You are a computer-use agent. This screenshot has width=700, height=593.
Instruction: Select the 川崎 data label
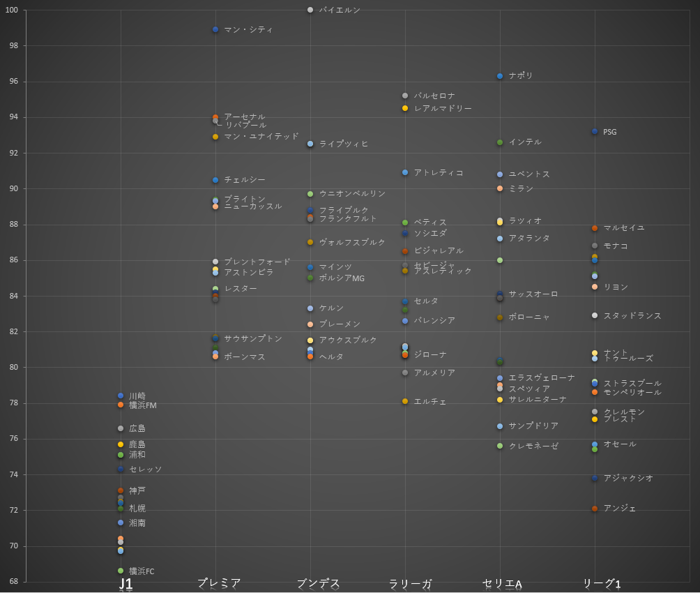click(x=137, y=396)
